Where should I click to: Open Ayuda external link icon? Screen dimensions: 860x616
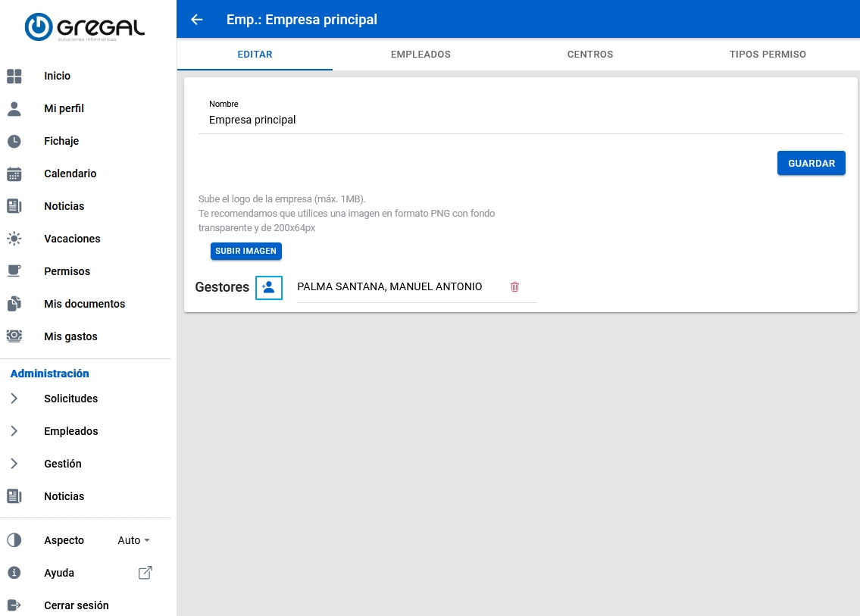click(145, 573)
